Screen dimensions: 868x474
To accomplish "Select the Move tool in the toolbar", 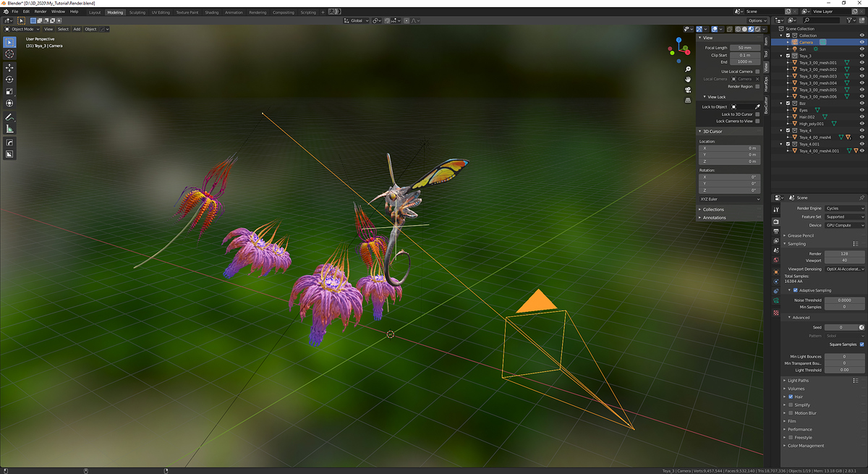I will click(9, 67).
